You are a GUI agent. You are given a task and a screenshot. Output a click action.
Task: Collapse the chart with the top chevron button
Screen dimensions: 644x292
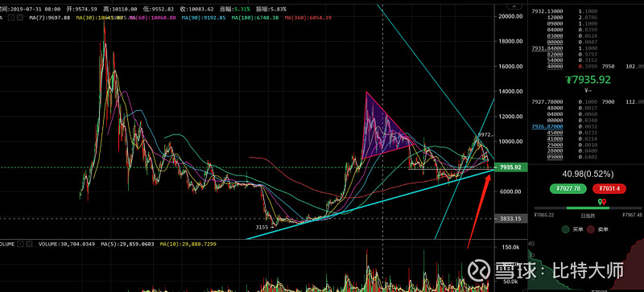coord(513,6)
